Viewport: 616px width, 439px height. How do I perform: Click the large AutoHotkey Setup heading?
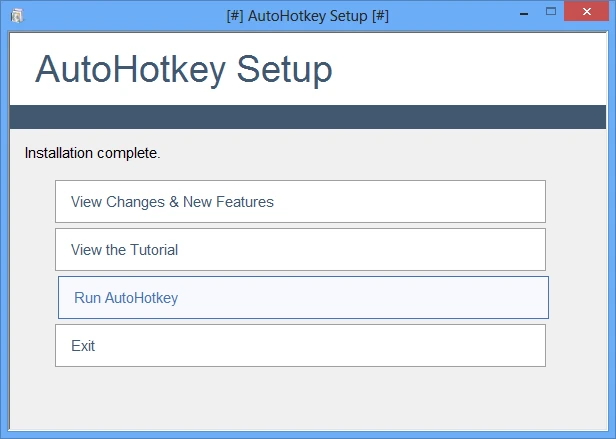click(x=184, y=70)
